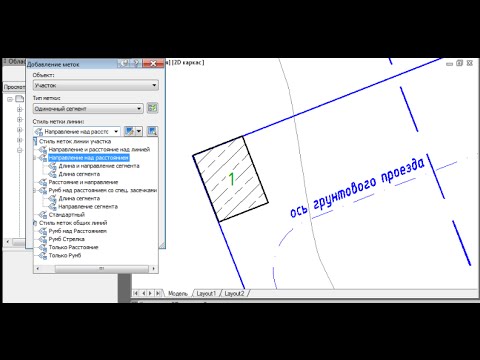
Task: Open the Просмотр tab in Toolspace
Action: (14, 87)
